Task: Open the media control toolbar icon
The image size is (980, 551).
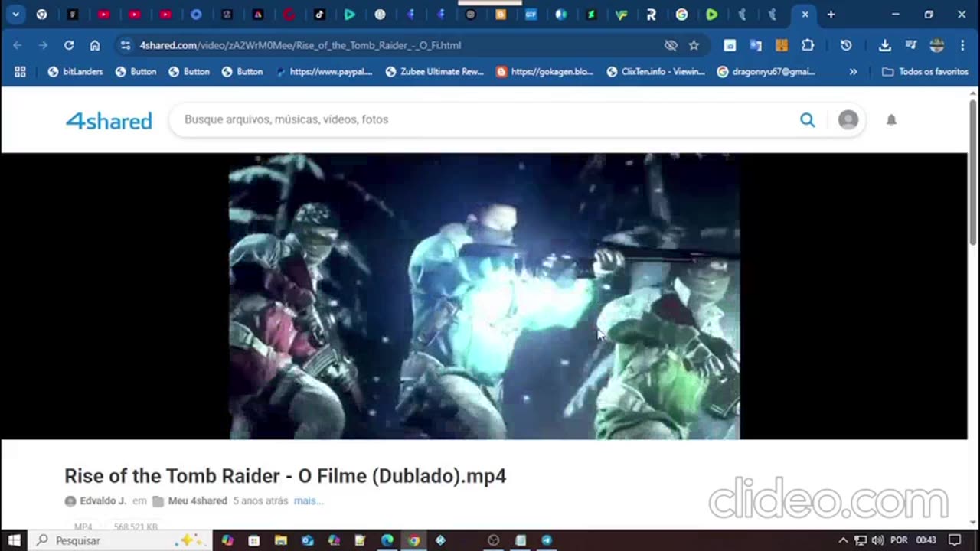Action: pos(910,45)
